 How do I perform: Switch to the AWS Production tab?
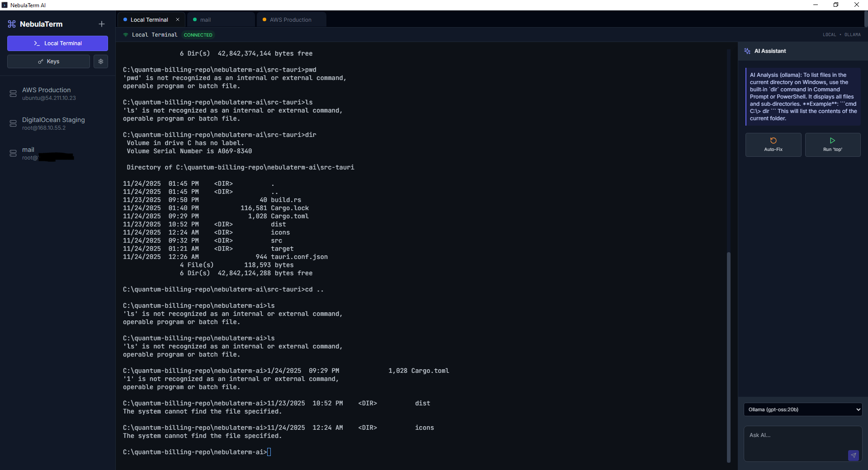coord(291,20)
